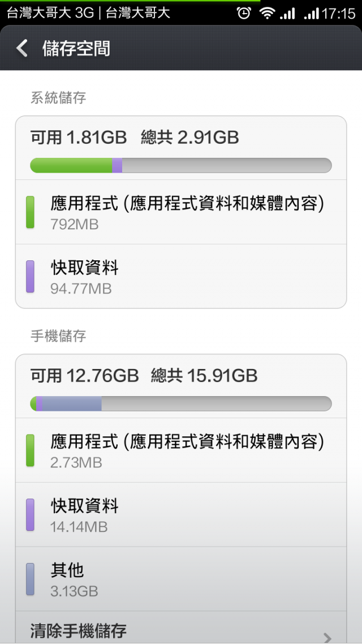Tap the alarm clock status icon
The image size is (362, 644).
(x=244, y=13)
